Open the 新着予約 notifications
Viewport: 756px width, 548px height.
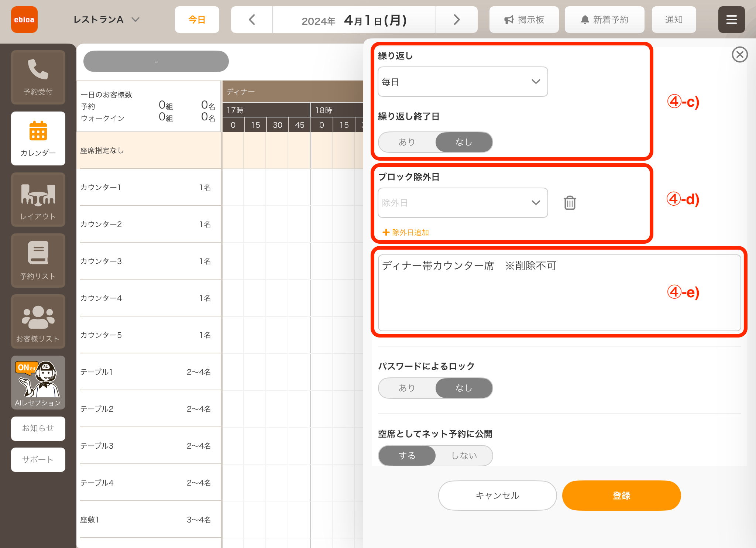coord(604,20)
